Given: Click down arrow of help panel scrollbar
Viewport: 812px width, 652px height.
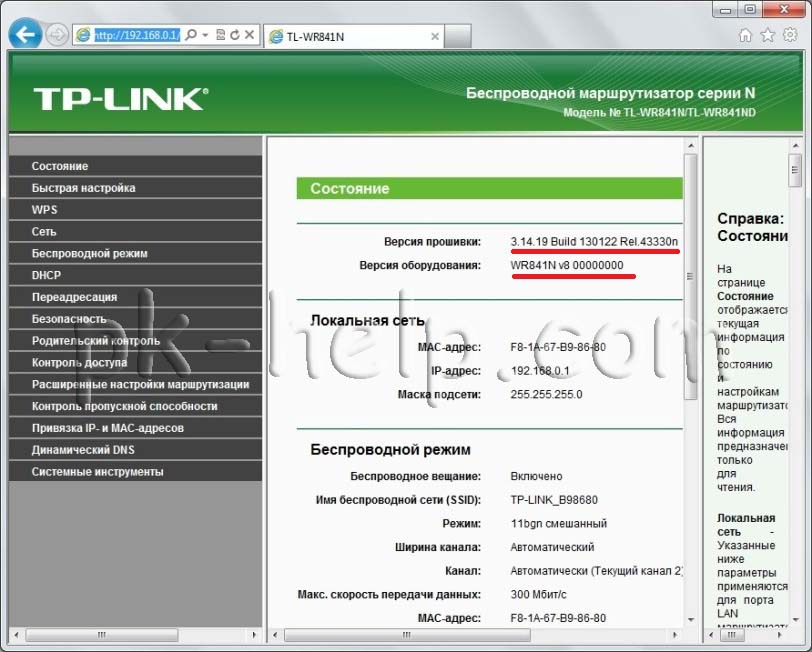Looking at the screenshot, I should [x=795, y=619].
